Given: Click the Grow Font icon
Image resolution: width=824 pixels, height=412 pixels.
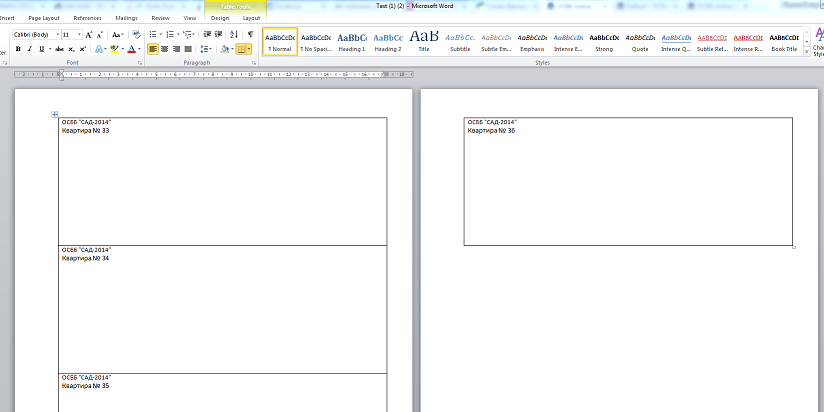Looking at the screenshot, I should [x=89, y=34].
